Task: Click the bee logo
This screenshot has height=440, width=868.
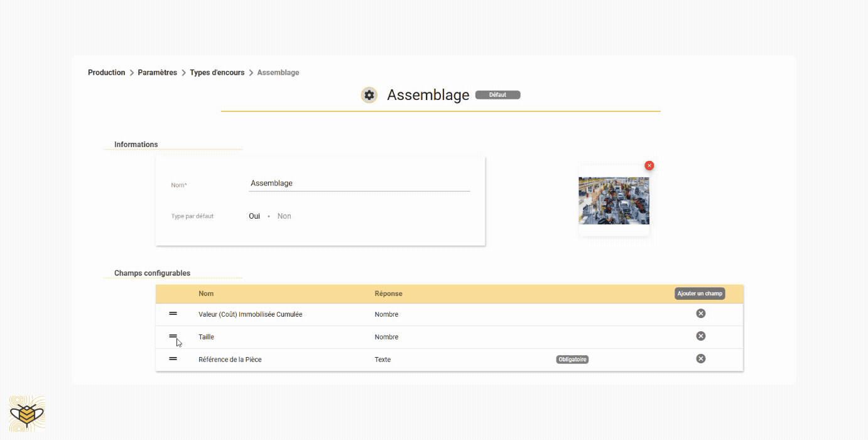Action: pos(27,414)
